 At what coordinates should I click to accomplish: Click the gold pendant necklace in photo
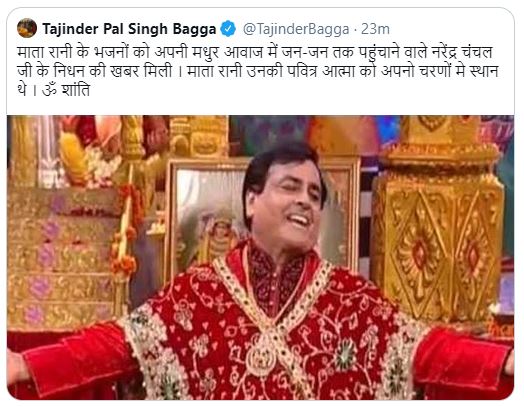point(262,359)
